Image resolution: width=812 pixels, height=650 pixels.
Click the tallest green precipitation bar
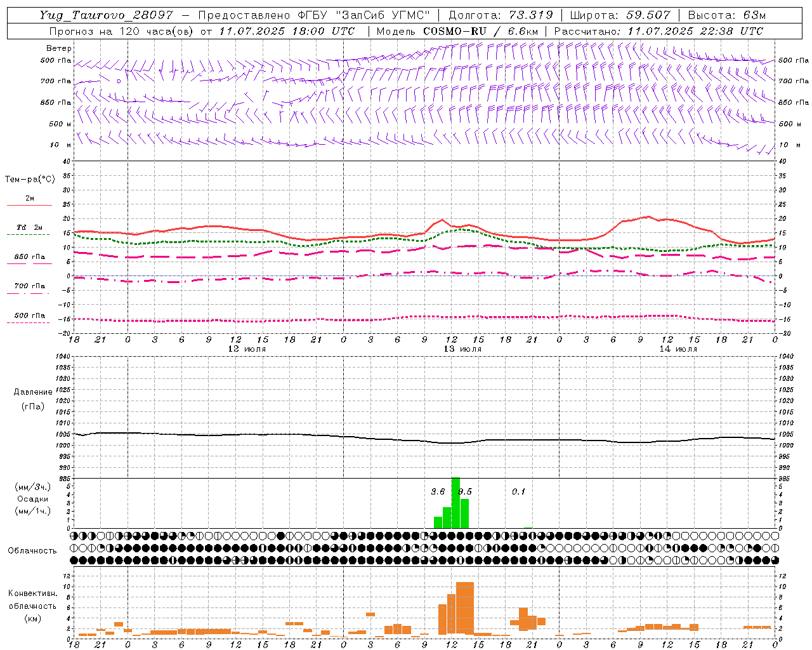pos(455,503)
